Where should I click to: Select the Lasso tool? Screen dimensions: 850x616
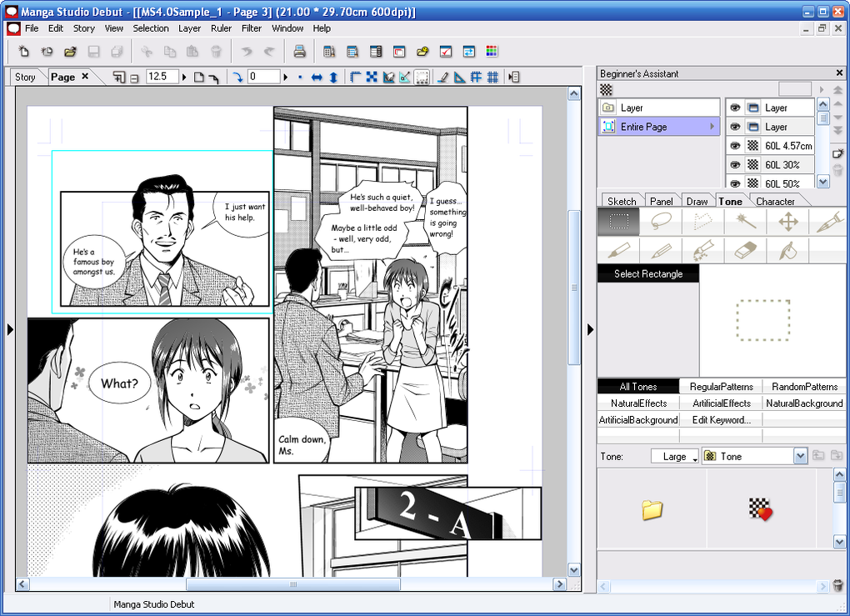pos(661,222)
